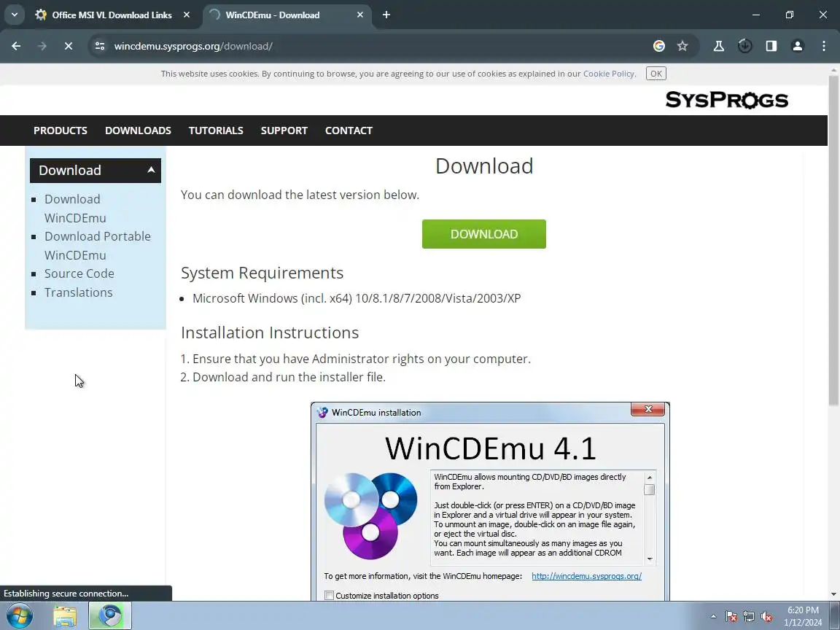Screen dimensions: 840x630
Task: Close the WinCDEmu - Download tab
Action: pos(360,15)
